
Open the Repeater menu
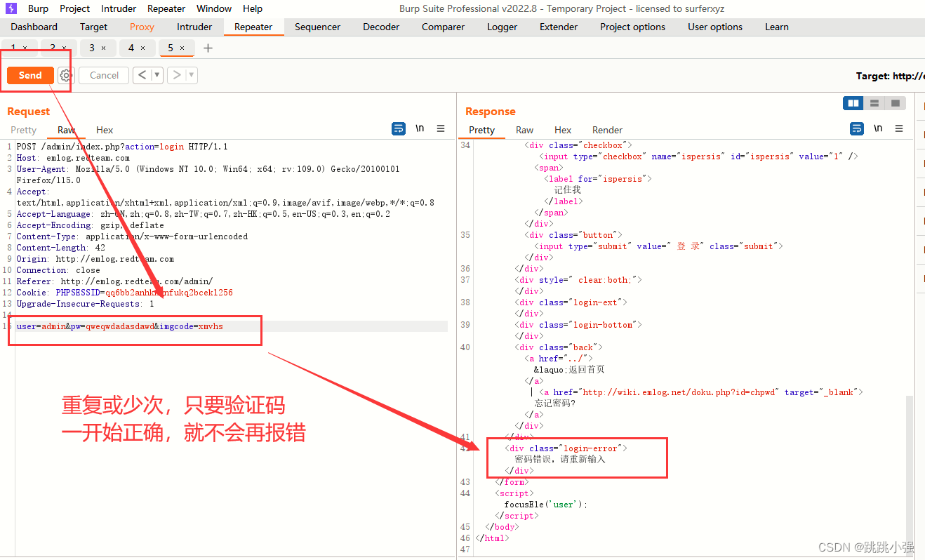[166, 8]
